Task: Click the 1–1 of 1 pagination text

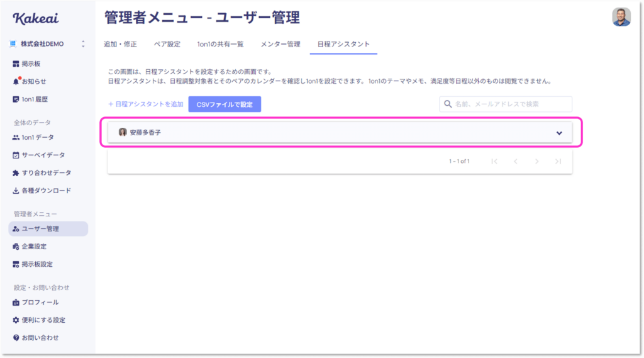Action: (458, 161)
